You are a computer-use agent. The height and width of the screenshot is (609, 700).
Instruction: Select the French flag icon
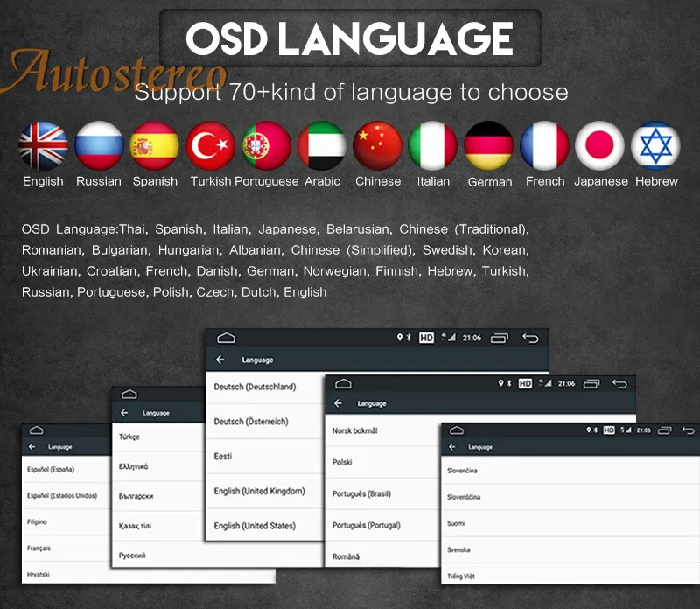click(544, 145)
